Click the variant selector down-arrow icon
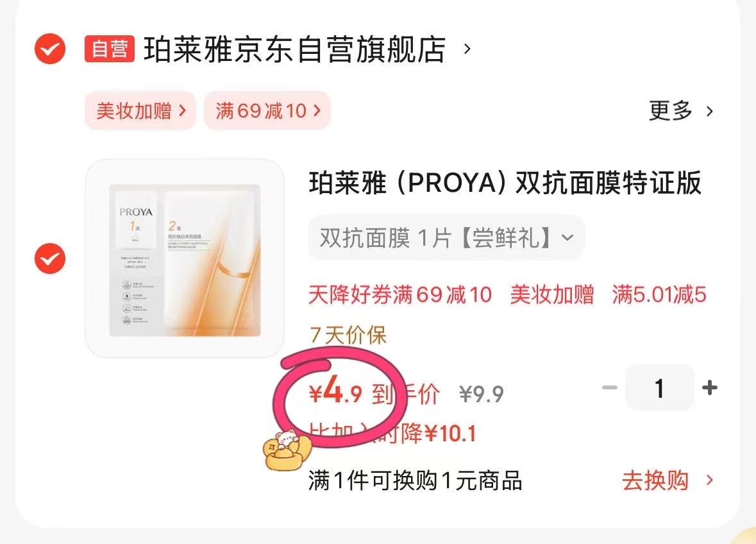Image resolution: width=756 pixels, height=544 pixels. (568, 238)
